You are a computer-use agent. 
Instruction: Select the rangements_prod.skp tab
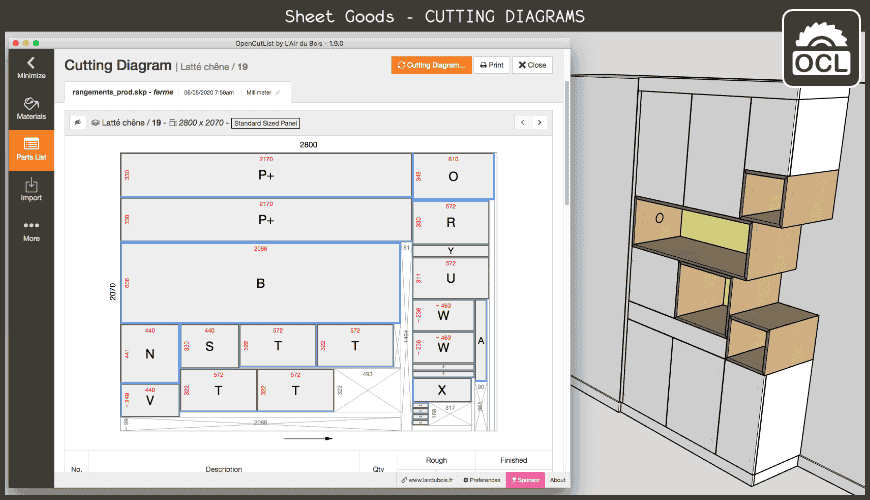[178, 92]
